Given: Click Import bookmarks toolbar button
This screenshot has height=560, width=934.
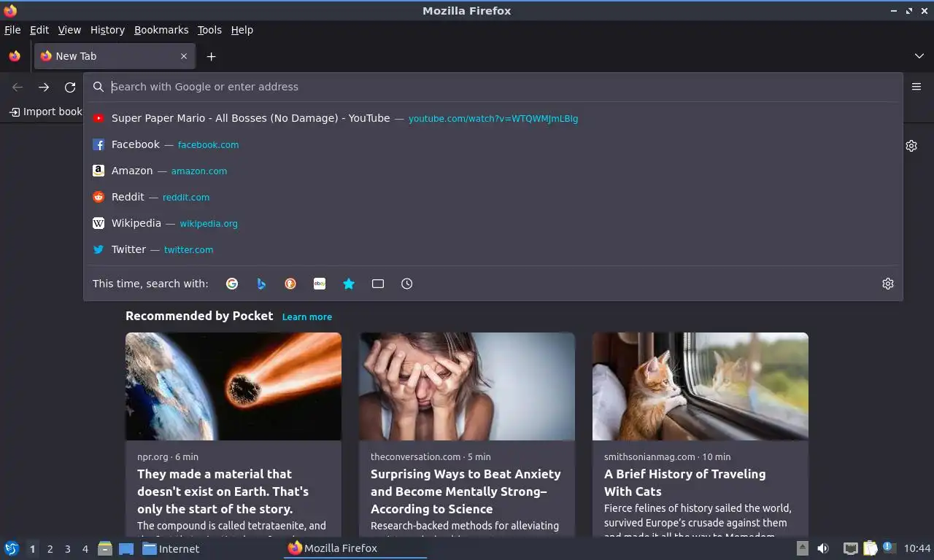Looking at the screenshot, I should [45, 112].
